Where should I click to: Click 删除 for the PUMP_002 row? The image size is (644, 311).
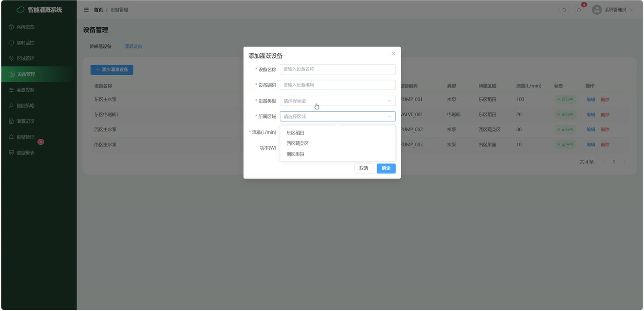coord(605,130)
